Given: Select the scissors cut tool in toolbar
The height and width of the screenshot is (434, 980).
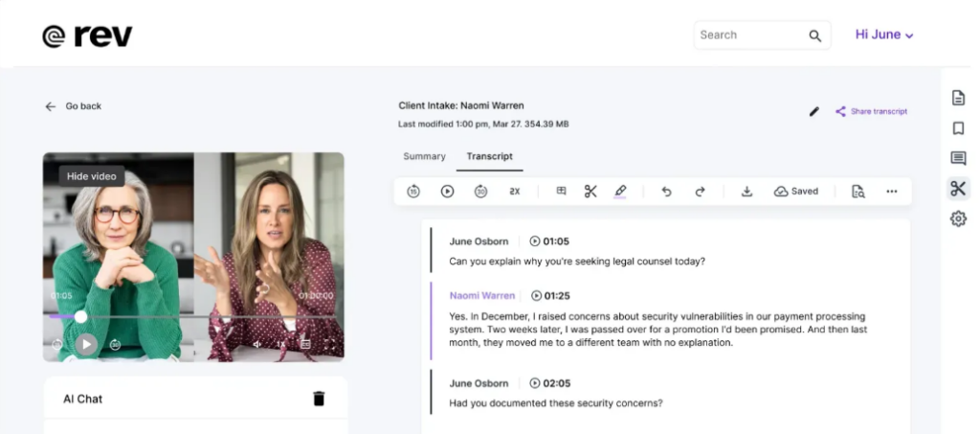Looking at the screenshot, I should (x=590, y=192).
